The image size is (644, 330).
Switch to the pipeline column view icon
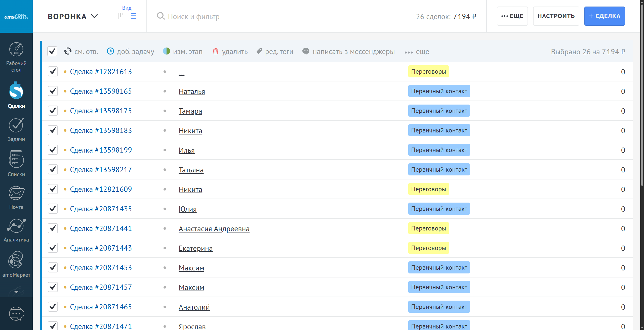point(120,16)
